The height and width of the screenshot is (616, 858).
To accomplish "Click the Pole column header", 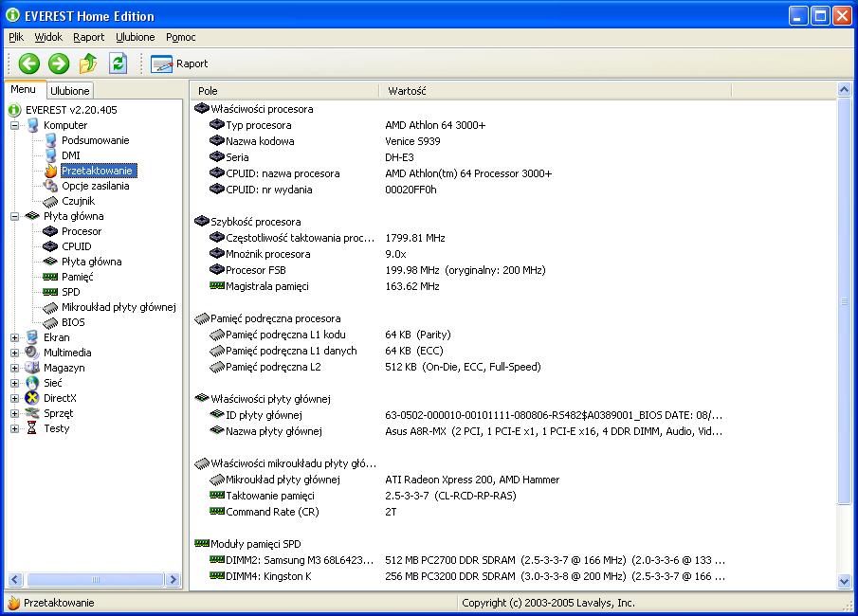I will [x=284, y=91].
